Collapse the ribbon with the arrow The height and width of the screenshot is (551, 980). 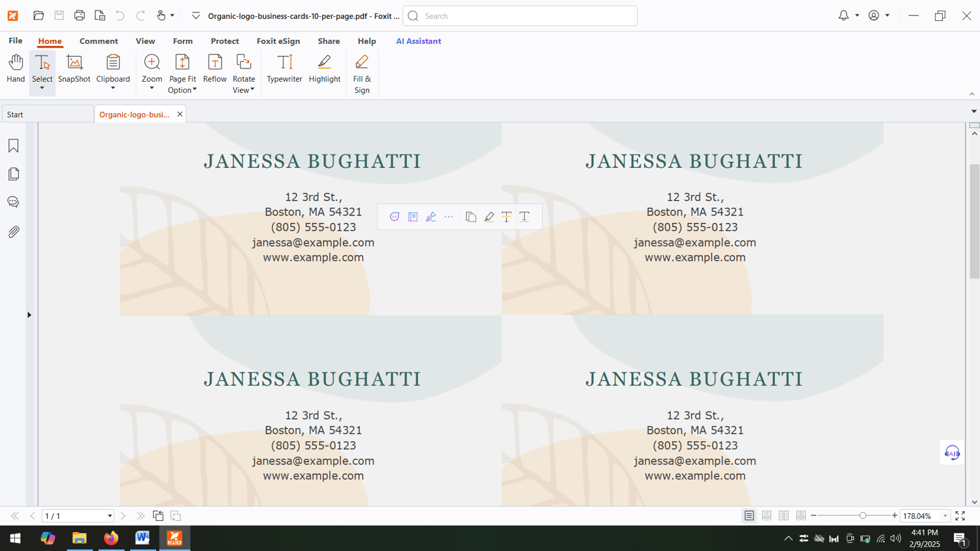(x=972, y=94)
